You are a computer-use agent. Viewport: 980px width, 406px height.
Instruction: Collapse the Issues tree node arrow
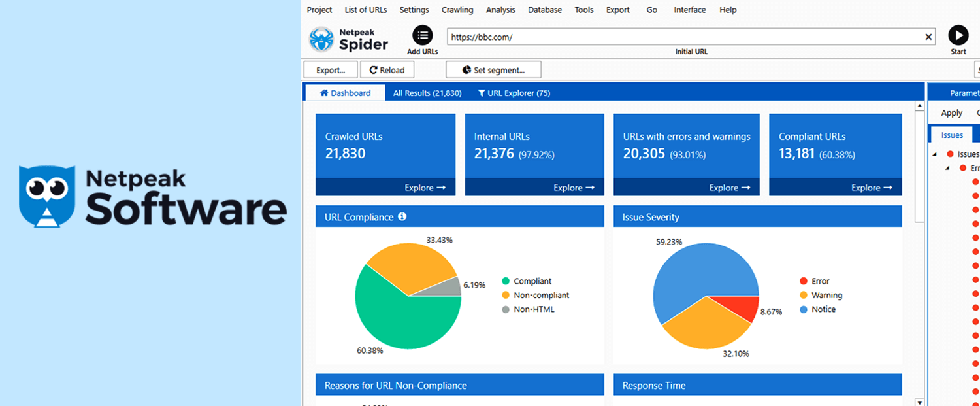pyautogui.click(x=935, y=154)
